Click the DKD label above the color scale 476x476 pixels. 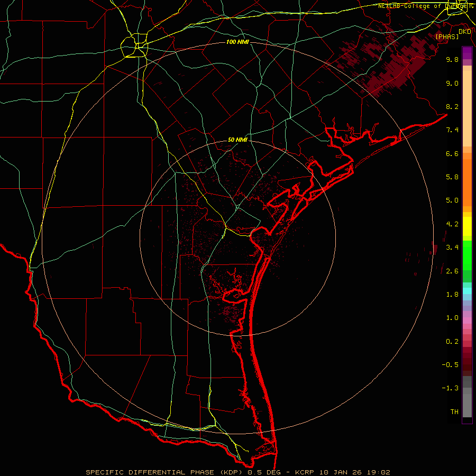click(x=465, y=31)
